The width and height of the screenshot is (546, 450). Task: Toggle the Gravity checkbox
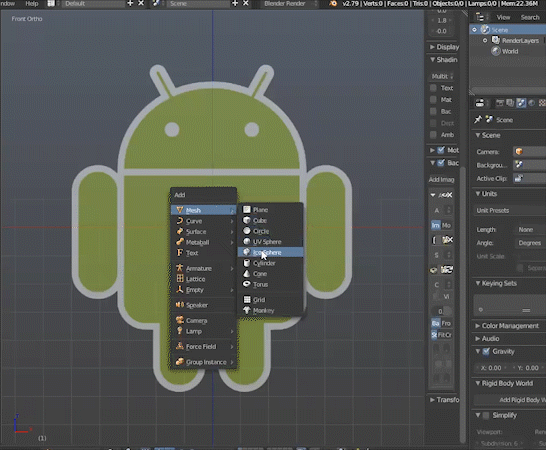pos(486,351)
